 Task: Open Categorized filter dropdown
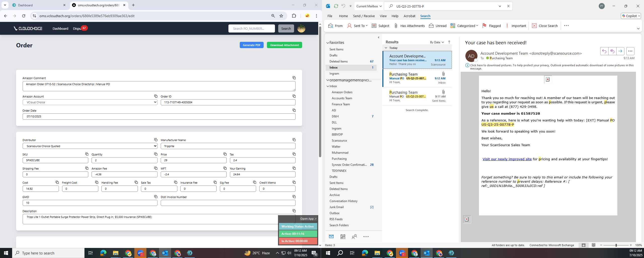pos(464,26)
